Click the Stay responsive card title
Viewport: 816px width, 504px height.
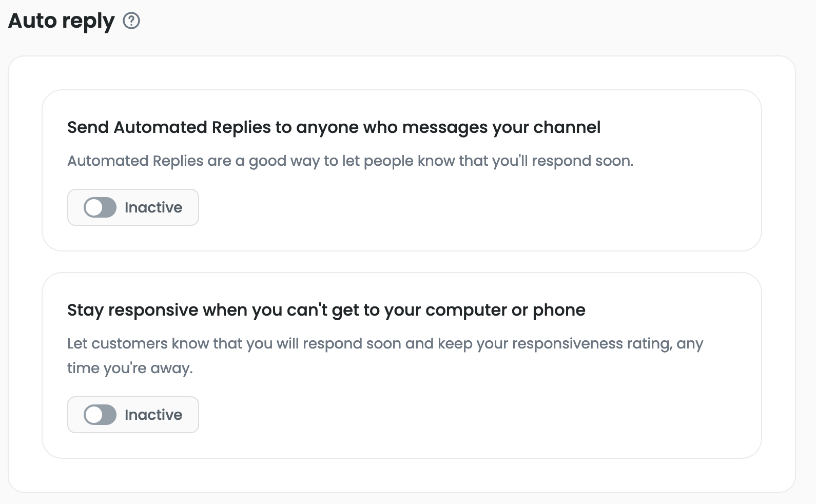pos(326,310)
